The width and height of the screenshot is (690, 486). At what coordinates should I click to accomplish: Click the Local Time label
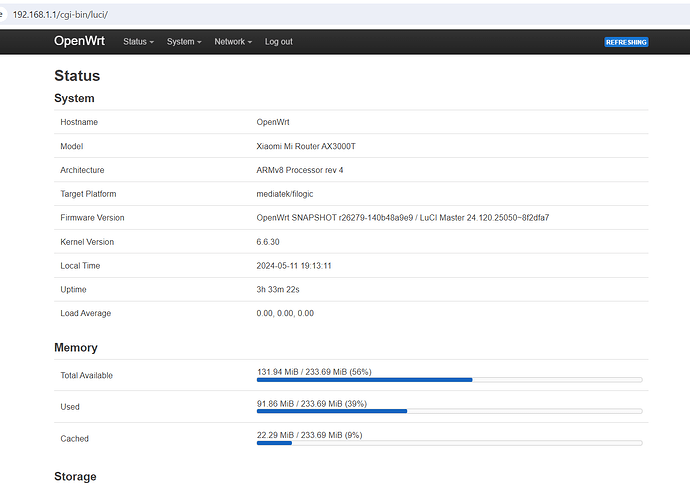click(x=80, y=265)
